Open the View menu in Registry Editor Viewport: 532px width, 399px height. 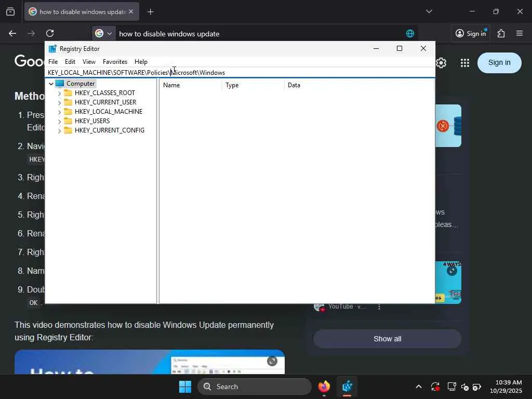click(x=89, y=62)
